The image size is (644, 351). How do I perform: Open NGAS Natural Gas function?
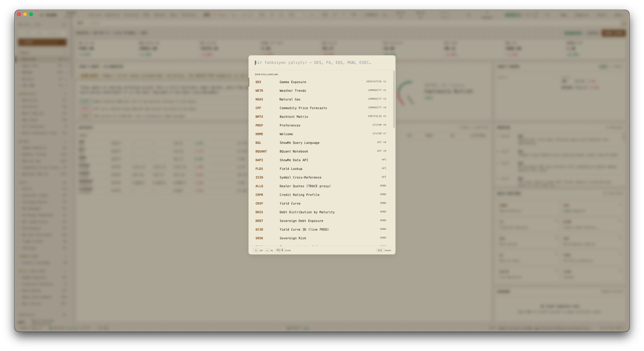tap(321, 99)
